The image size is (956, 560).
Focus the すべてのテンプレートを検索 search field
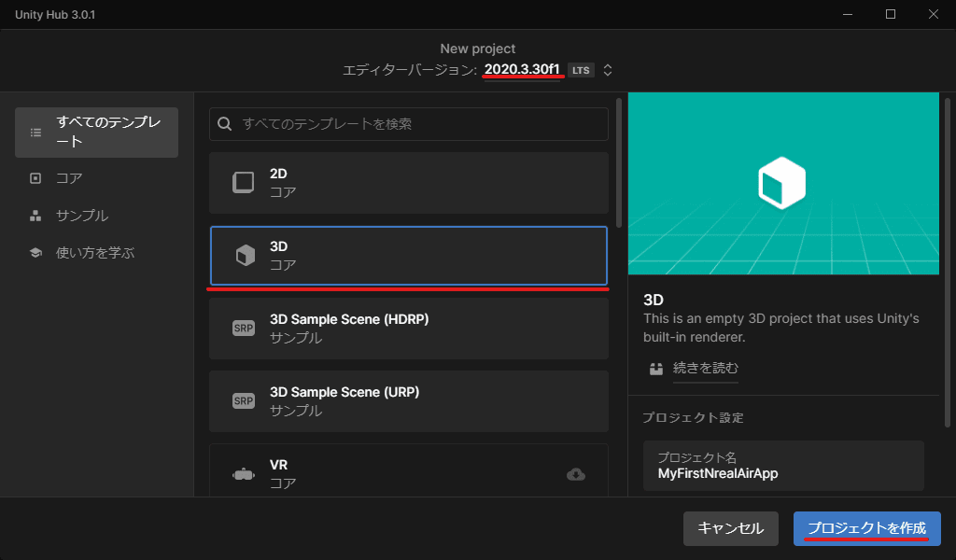[x=409, y=124]
